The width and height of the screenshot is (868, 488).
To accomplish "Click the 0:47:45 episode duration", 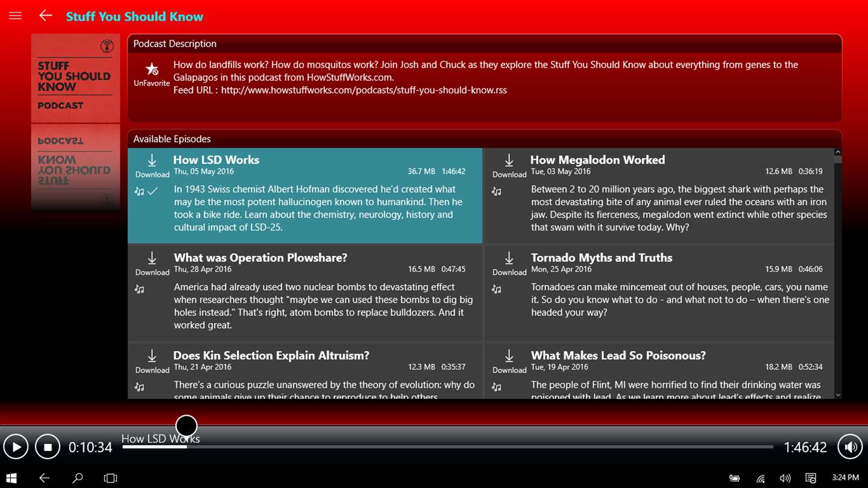I will tap(453, 269).
